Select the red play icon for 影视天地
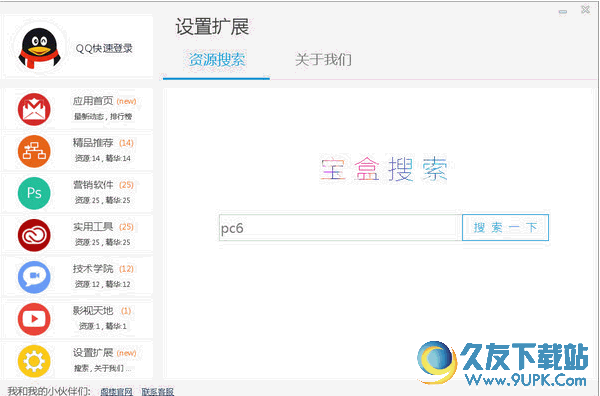This screenshot has height=396, width=600. pyautogui.click(x=34, y=319)
